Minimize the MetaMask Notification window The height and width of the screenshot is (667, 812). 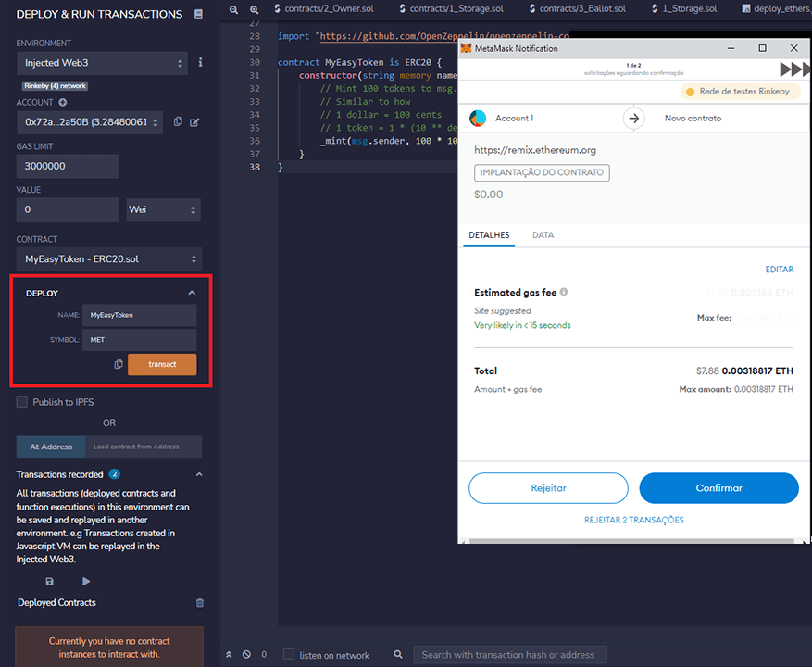[731, 48]
